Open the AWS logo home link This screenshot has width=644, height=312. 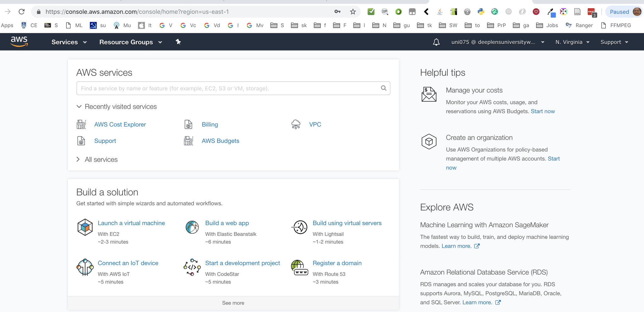pyautogui.click(x=19, y=42)
